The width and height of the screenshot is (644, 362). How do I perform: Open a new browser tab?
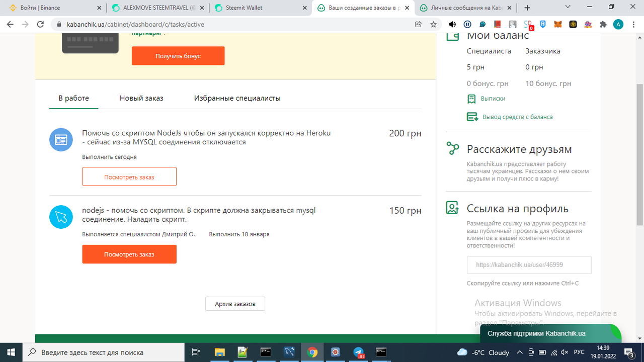pyautogui.click(x=527, y=8)
